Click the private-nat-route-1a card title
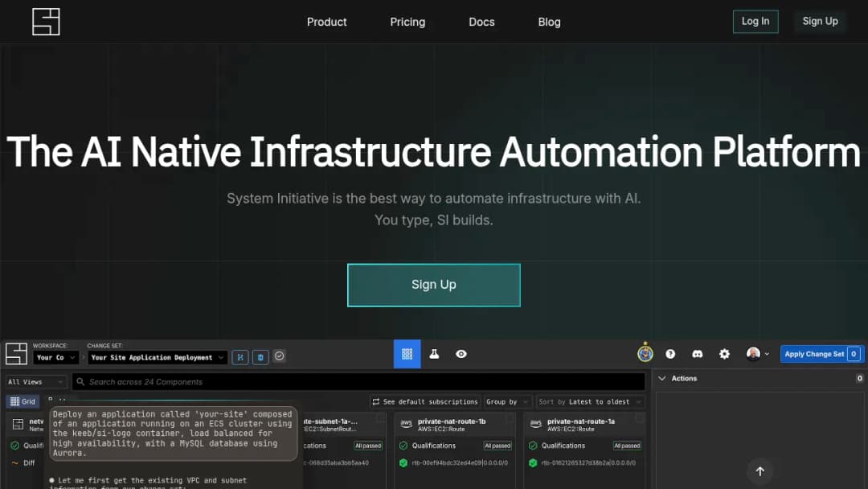The width and height of the screenshot is (868, 489). 581,421
